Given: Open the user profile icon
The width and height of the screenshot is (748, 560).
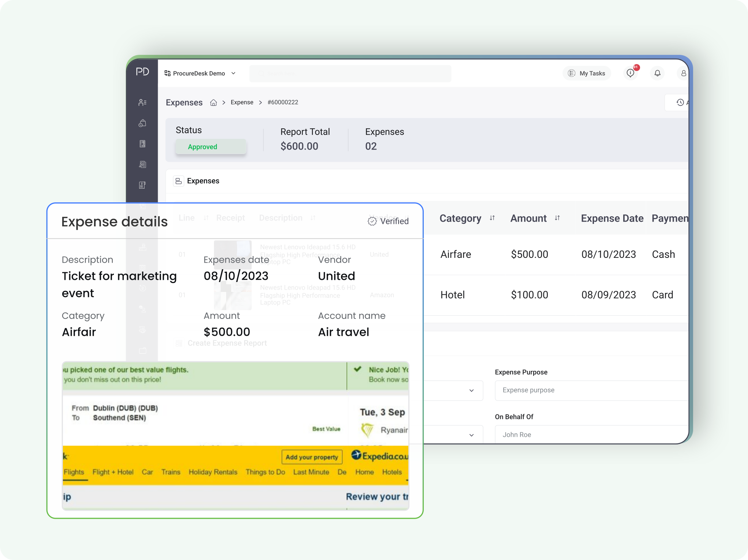Looking at the screenshot, I should (683, 73).
